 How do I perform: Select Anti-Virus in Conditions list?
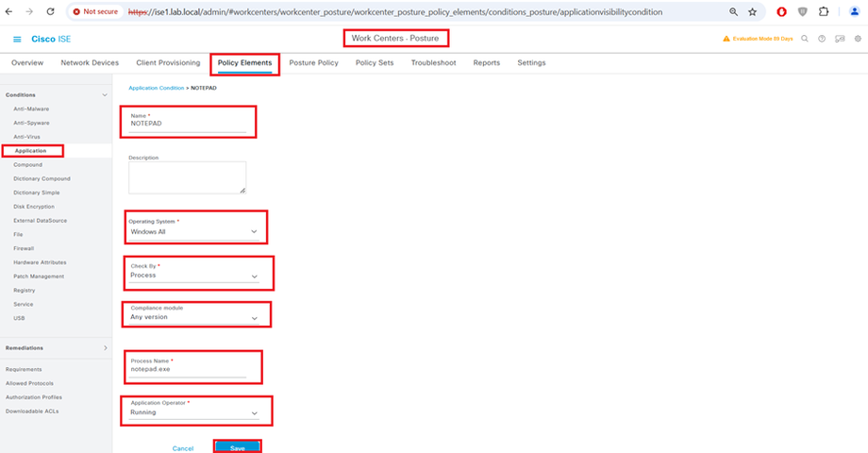click(26, 137)
